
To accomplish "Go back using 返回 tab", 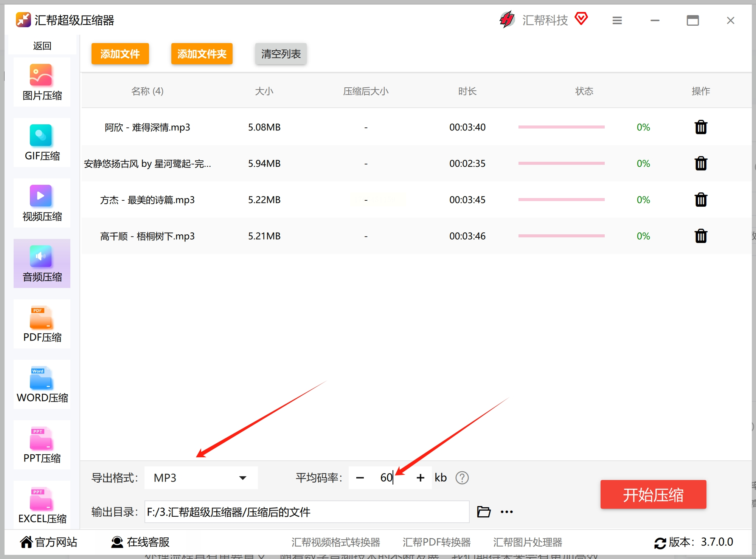I will tap(42, 46).
